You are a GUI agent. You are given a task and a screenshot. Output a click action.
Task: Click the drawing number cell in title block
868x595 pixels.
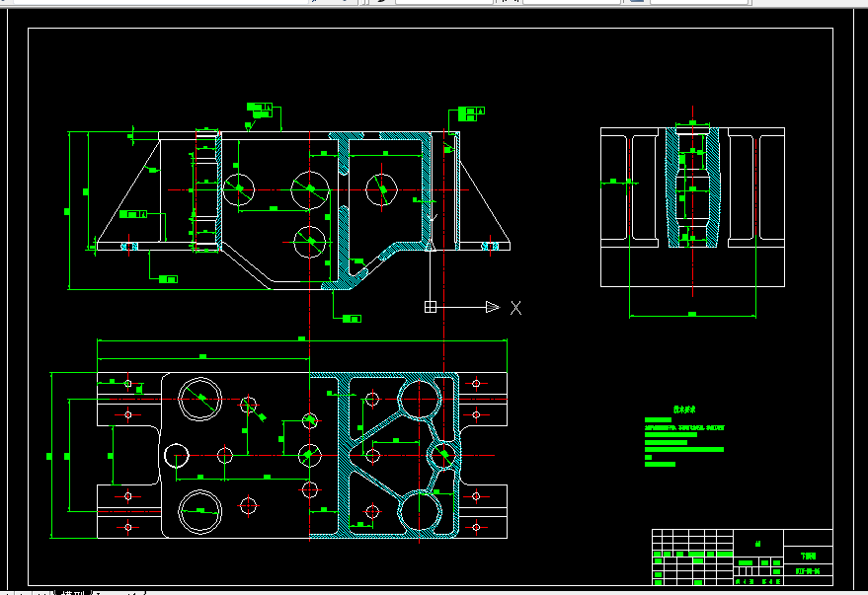(x=808, y=571)
